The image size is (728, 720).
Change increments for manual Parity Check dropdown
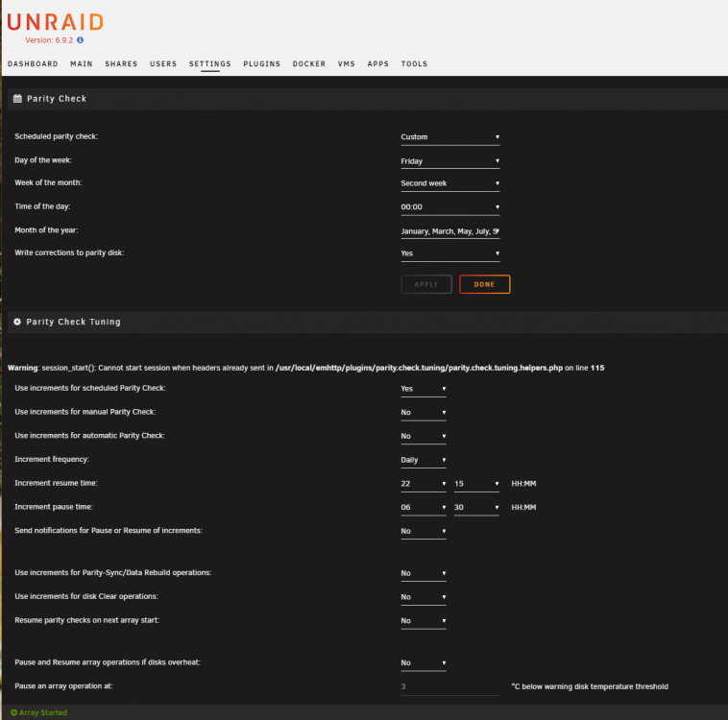click(424, 412)
